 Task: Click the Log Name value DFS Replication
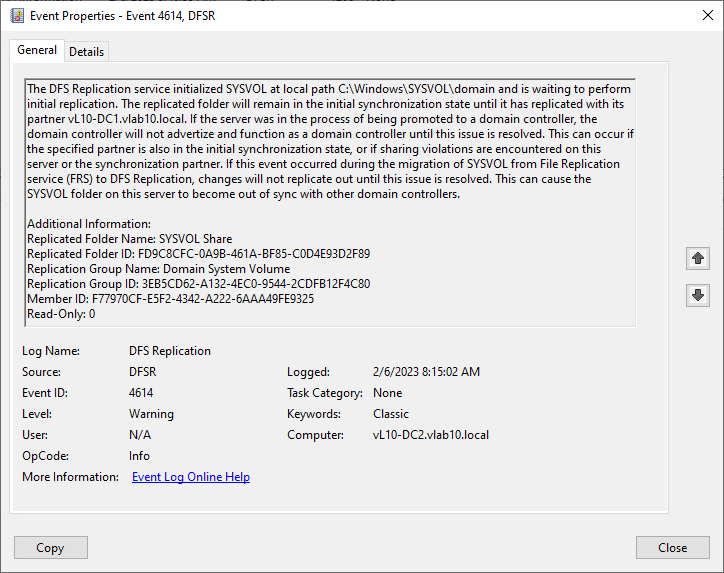(x=170, y=351)
